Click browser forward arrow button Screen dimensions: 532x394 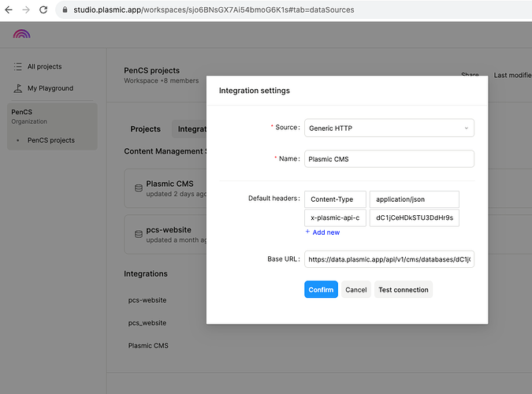click(x=27, y=9)
